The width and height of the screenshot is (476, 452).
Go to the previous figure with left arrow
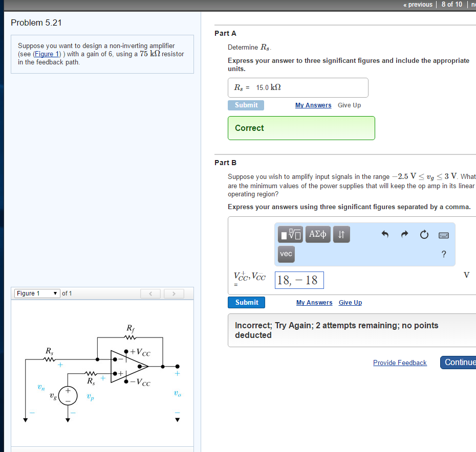(x=150, y=293)
